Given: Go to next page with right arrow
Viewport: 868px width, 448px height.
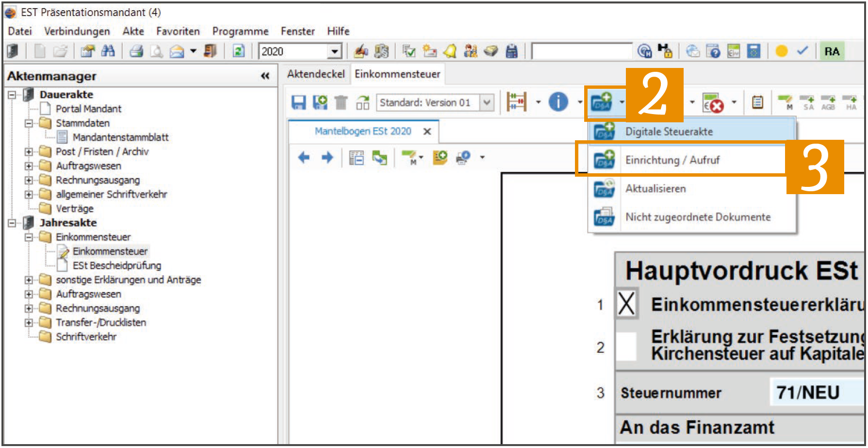Looking at the screenshot, I should point(328,157).
